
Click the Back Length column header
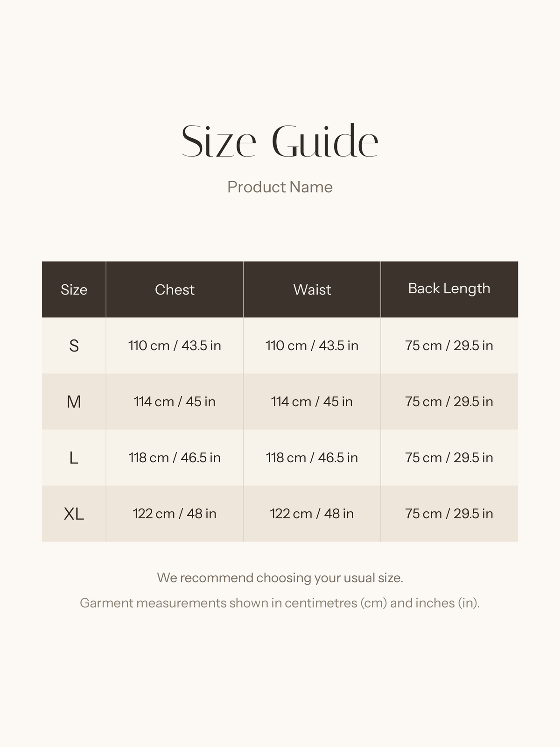(x=449, y=289)
